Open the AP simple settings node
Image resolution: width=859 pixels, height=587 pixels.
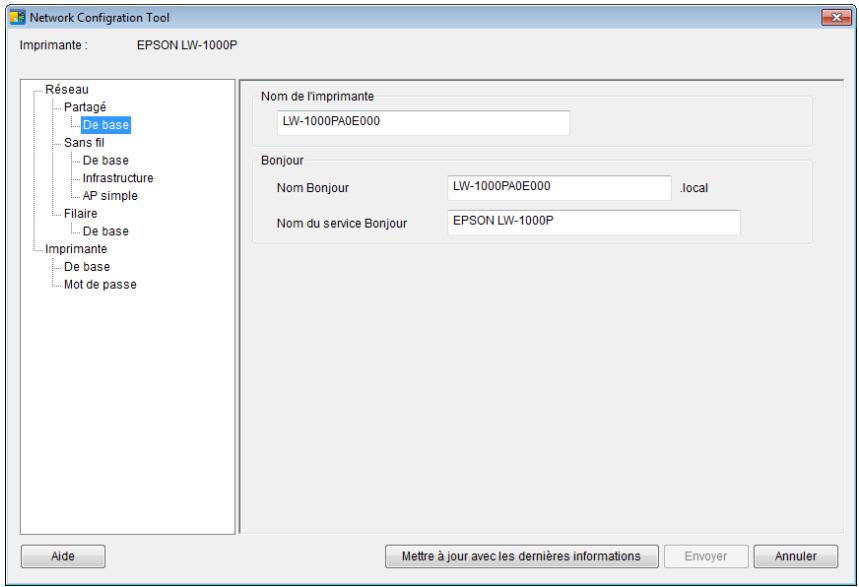[x=110, y=196]
